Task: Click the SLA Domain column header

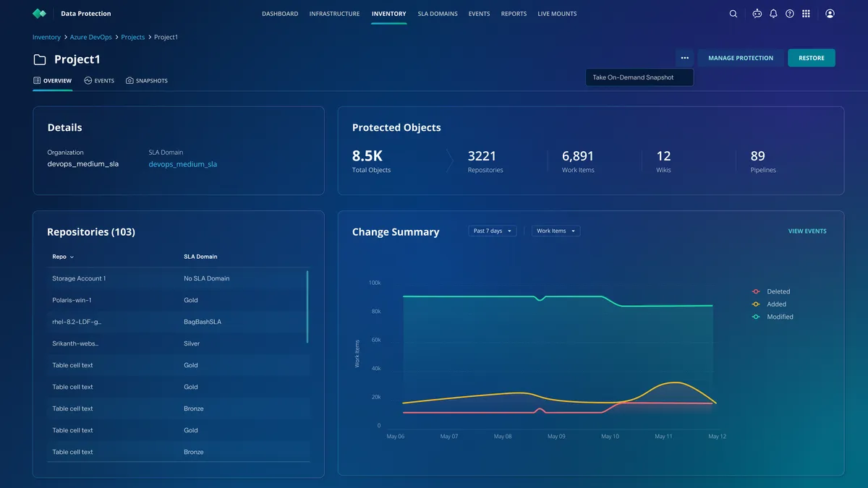Action: [200, 257]
